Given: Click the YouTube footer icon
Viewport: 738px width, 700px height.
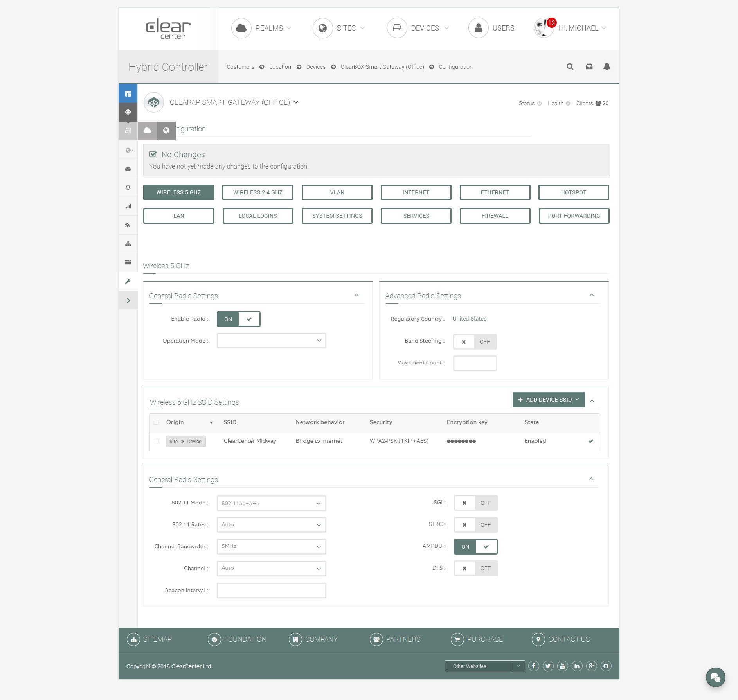Looking at the screenshot, I should coord(563,666).
